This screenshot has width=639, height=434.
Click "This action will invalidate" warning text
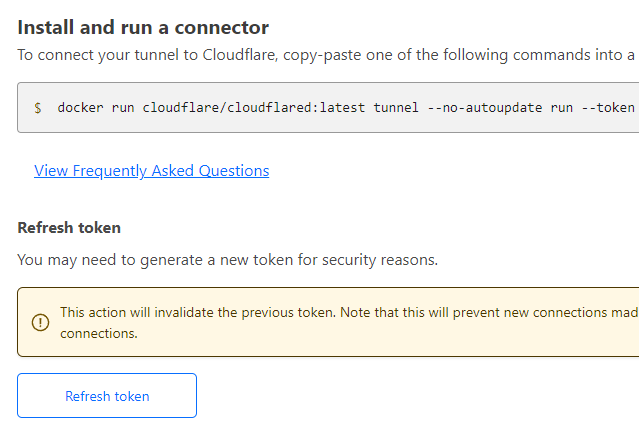tap(140, 313)
